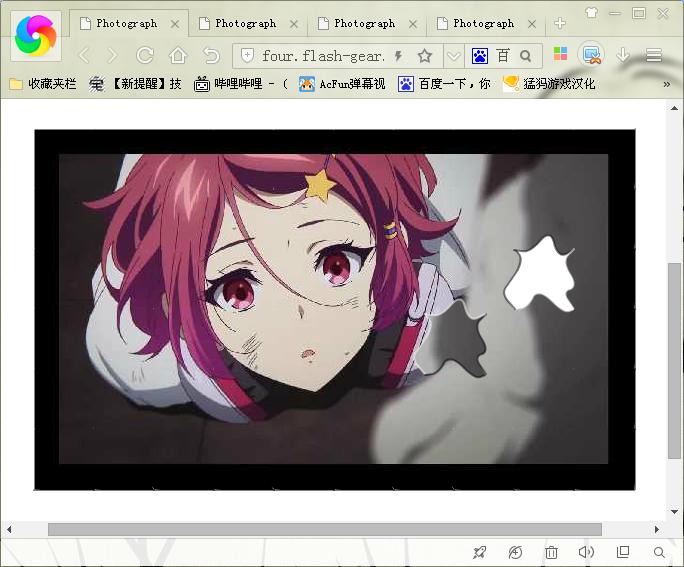Expand the address bar dropdown arrow

click(x=453, y=56)
